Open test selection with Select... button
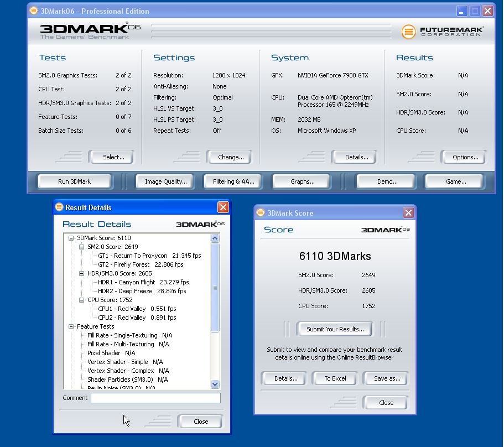This screenshot has width=504, height=447. point(111,157)
